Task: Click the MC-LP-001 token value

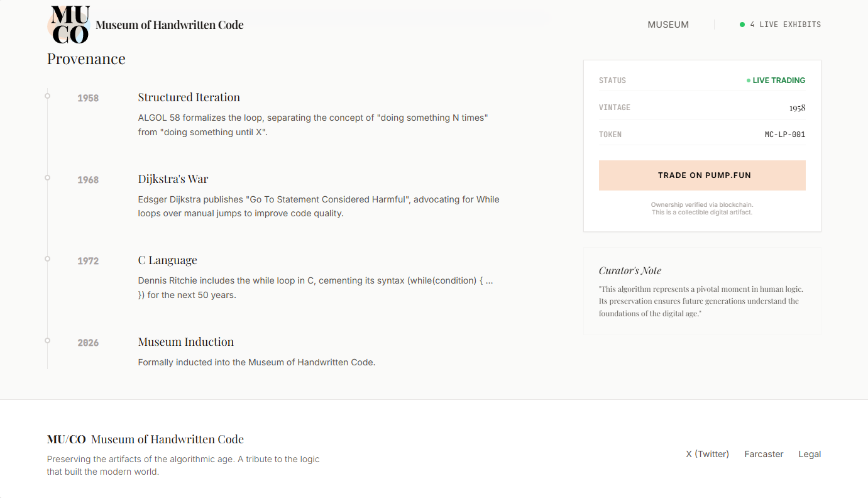Action: pyautogui.click(x=784, y=134)
